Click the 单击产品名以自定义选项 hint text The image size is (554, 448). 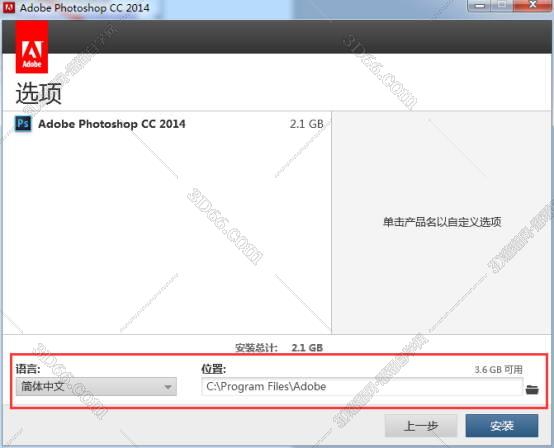coord(442,222)
